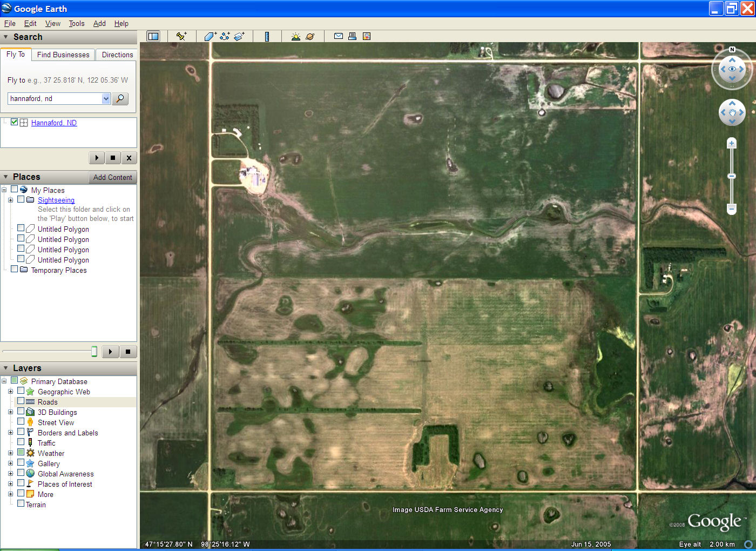Screen dimensions: 756x551
Task: Click the streaming status icon in status bar
Action: pyautogui.click(x=748, y=544)
